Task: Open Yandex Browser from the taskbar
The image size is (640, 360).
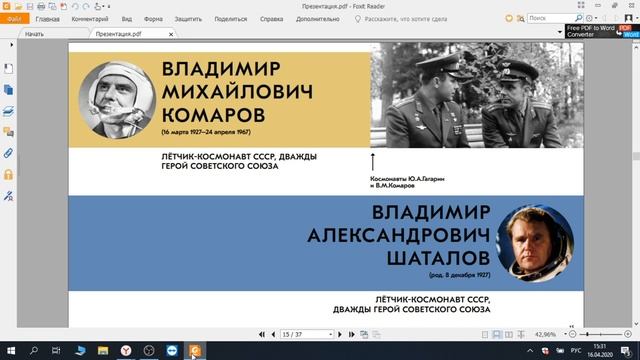Action: pyautogui.click(x=126, y=351)
